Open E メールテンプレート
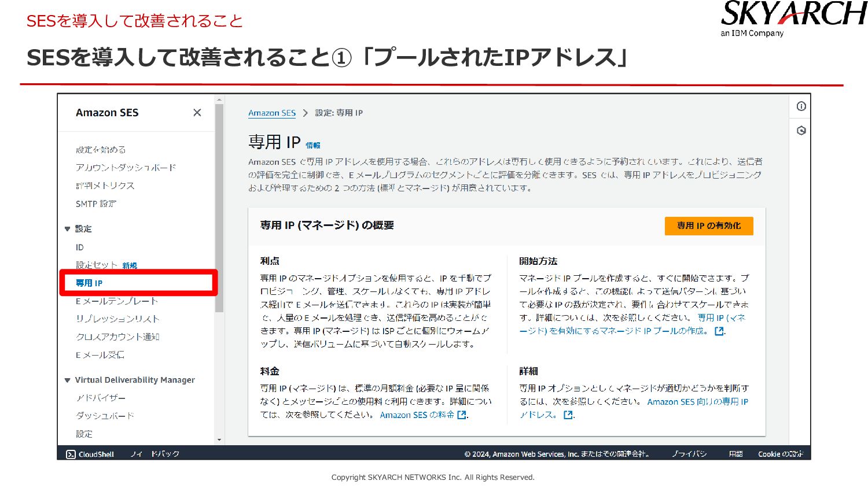The width and height of the screenshot is (868, 488). (x=117, y=301)
